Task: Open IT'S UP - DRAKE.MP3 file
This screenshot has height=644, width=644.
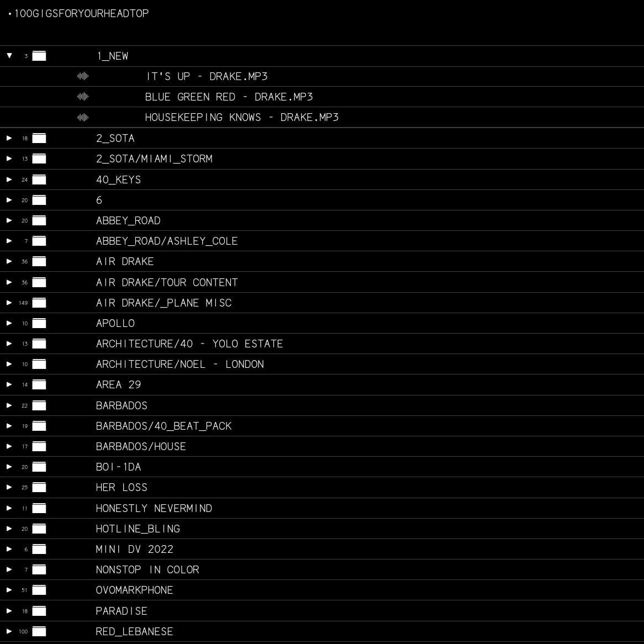Action: pos(207,76)
